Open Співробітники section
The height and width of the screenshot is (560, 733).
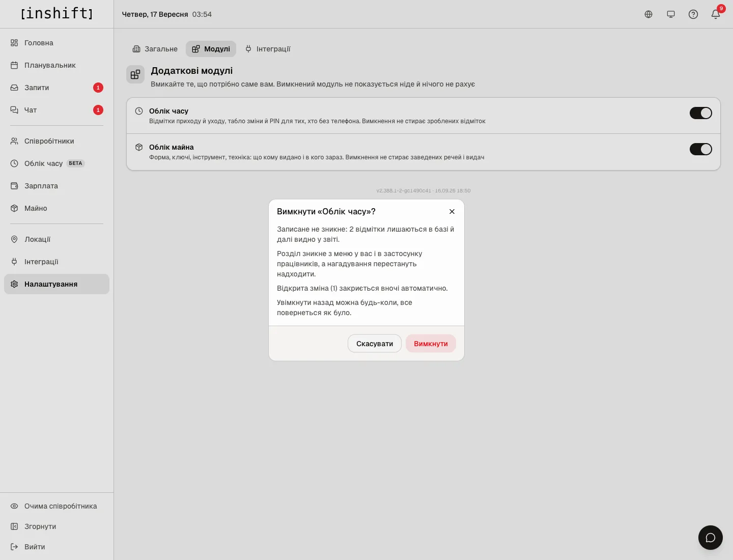[57, 141]
